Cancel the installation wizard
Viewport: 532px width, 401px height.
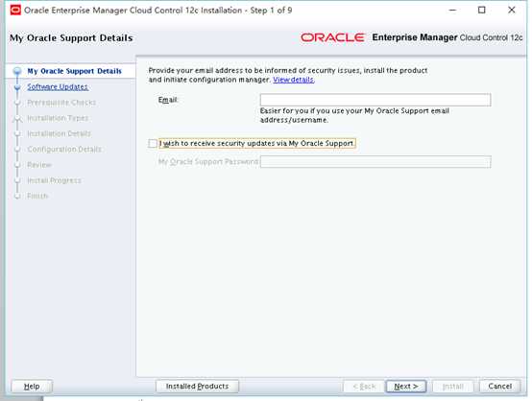[x=499, y=386]
